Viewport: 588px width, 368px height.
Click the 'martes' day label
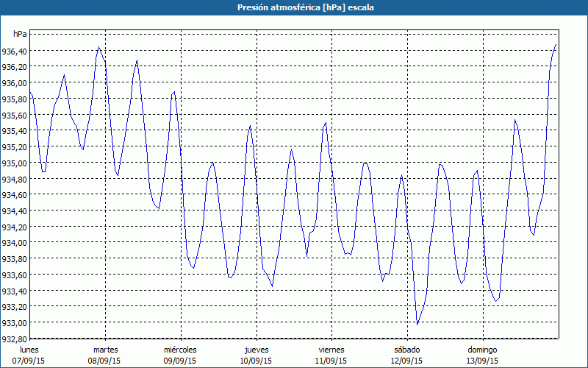[105, 350]
